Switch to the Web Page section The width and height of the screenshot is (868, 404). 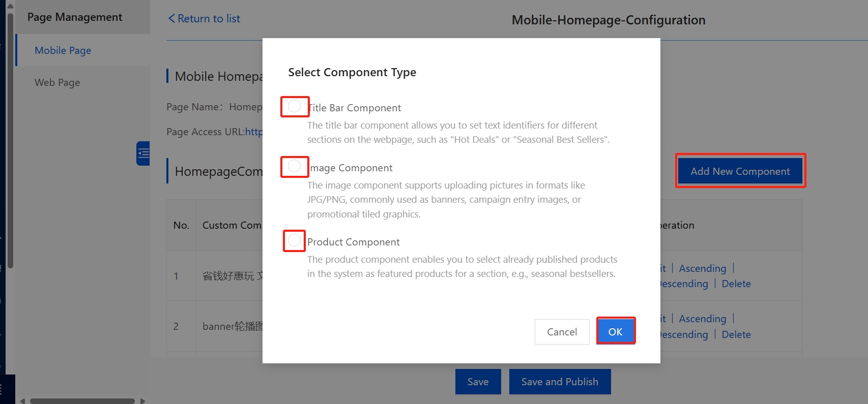57,82
